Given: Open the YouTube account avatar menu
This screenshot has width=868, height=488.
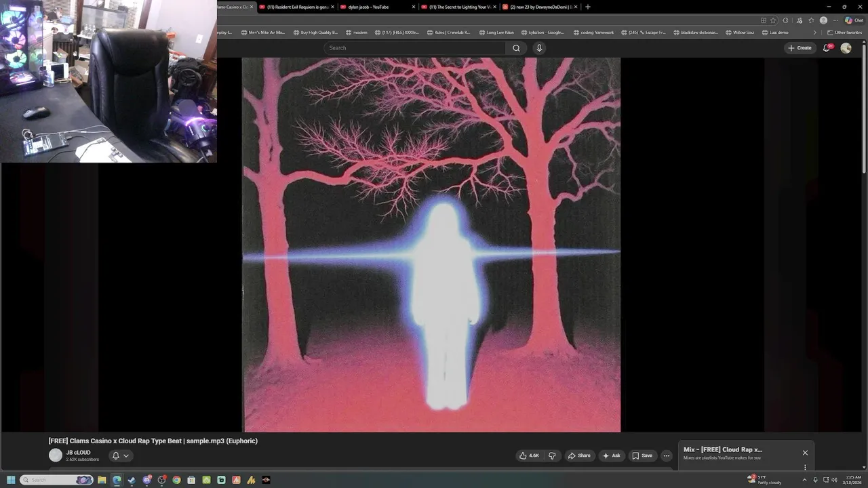Looking at the screenshot, I should click(x=846, y=48).
